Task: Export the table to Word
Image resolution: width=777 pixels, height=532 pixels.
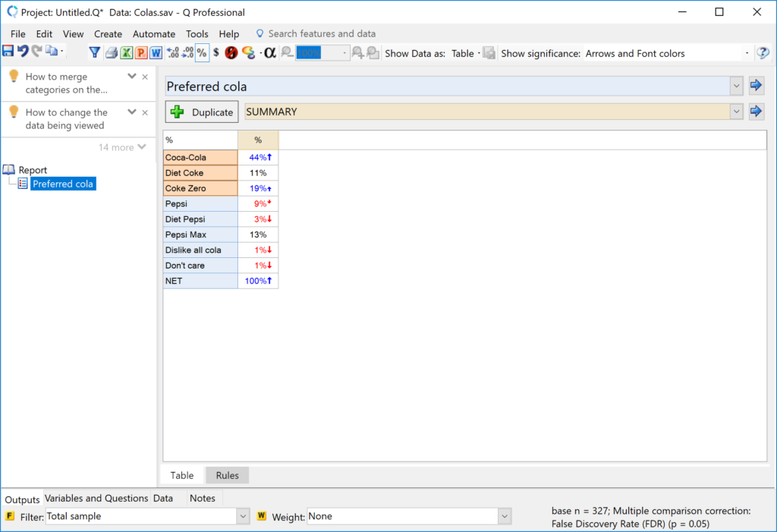Action: [156, 53]
